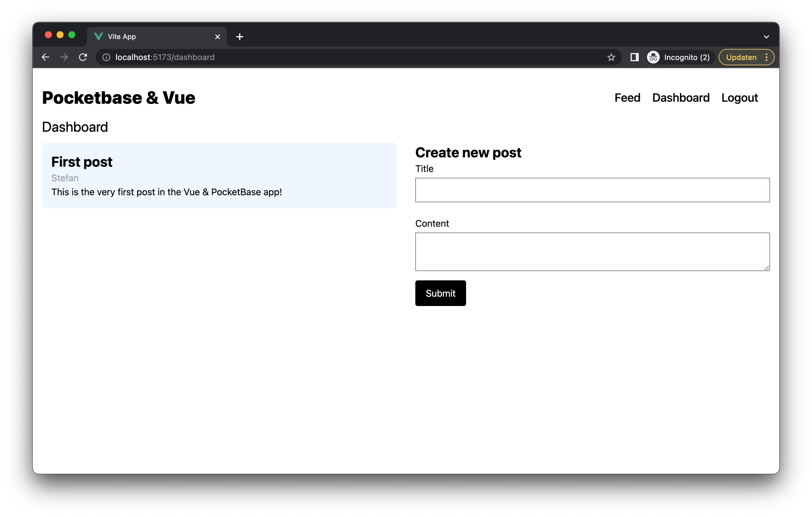Click the yellow minimize window button
Image resolution: width=812 pixels, height=517 pixels.
pos(60,35)
